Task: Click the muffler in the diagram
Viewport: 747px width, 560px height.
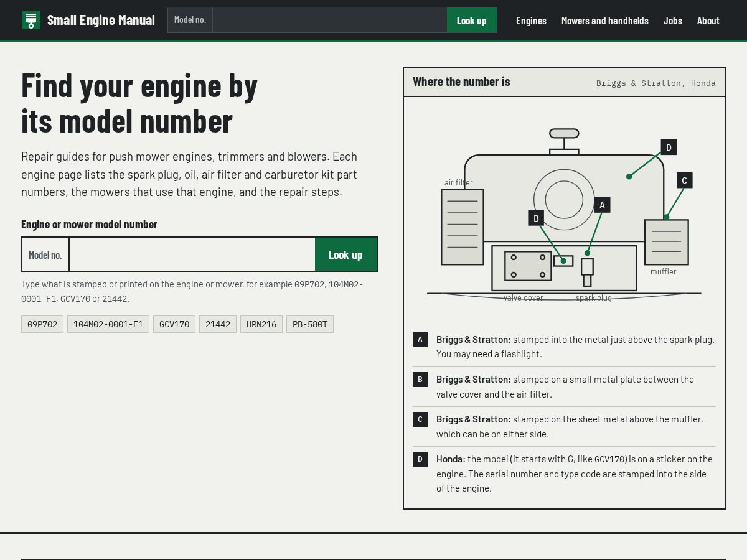Action: [667, 242]
